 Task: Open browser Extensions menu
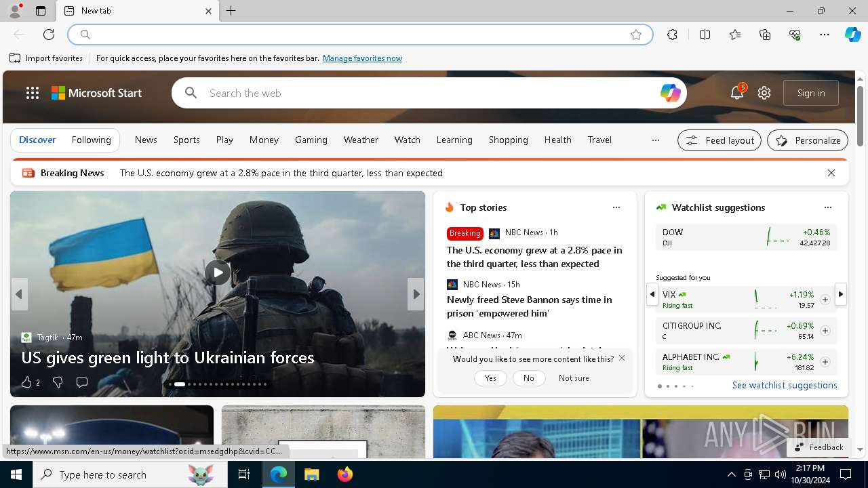[672, 35]
